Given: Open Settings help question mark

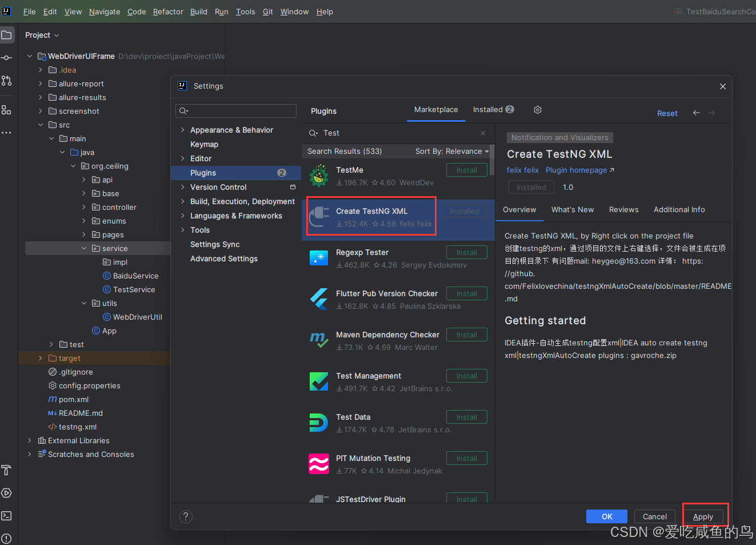Looking at the screenshot, I should [x=186, y=517].
